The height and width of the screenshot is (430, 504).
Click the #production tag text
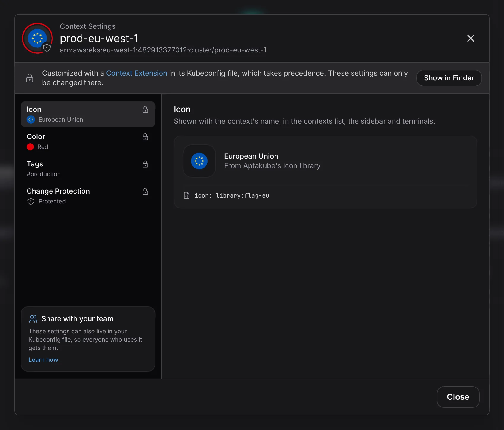(44, 174)
